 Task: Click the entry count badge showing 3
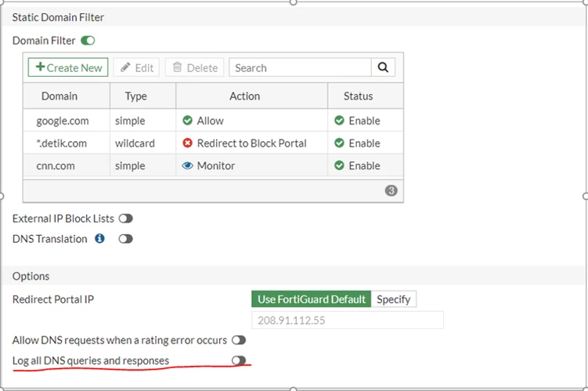[x=391, y=190]
